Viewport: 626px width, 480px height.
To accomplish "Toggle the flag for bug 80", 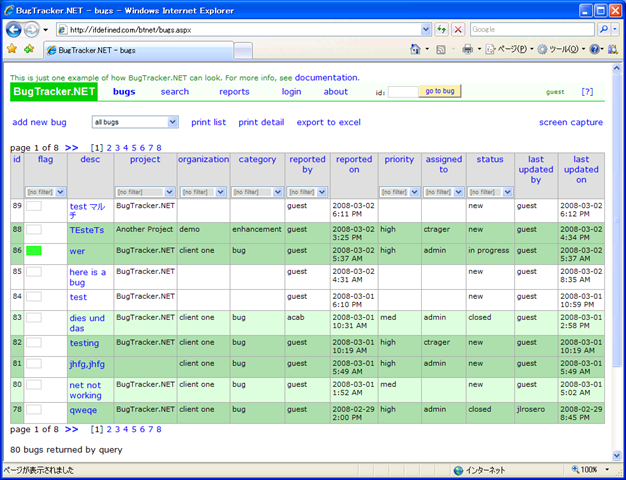I will click(x=34, y=385).
